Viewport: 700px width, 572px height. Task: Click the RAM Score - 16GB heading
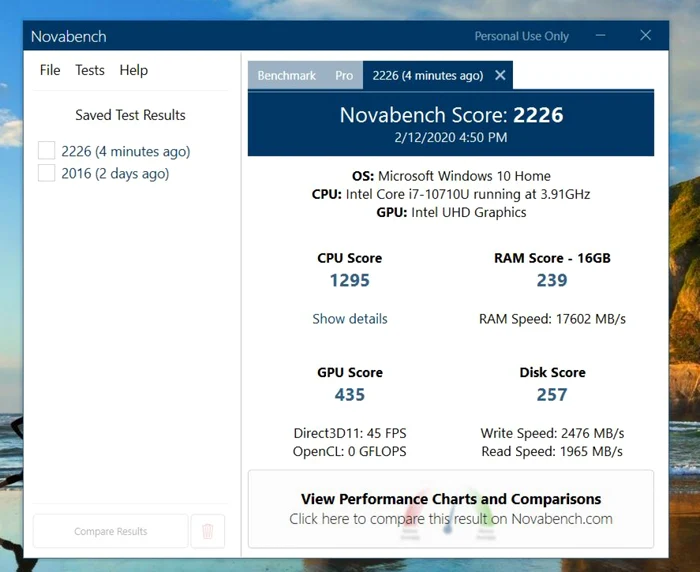point(552,258)
